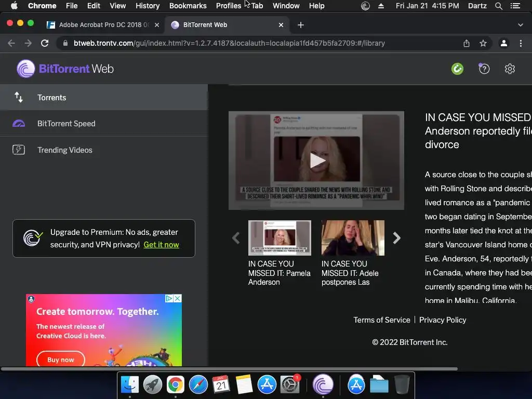Open BitTorrent Speed in the sidebar
The image size is (532, 399).
pyautogui.click(x=104, y=124)
